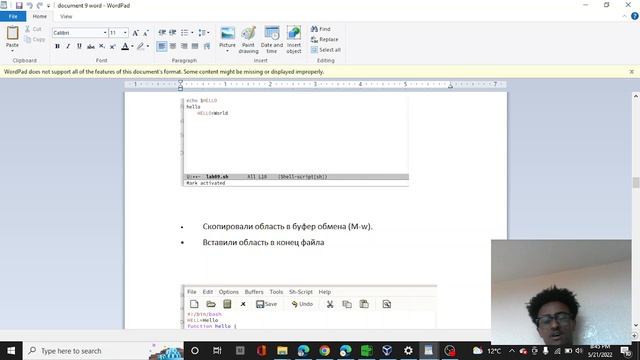This screenshot has height=360, width=640.
Task: Click the Insert object button
Action: (x=294, y=40)
